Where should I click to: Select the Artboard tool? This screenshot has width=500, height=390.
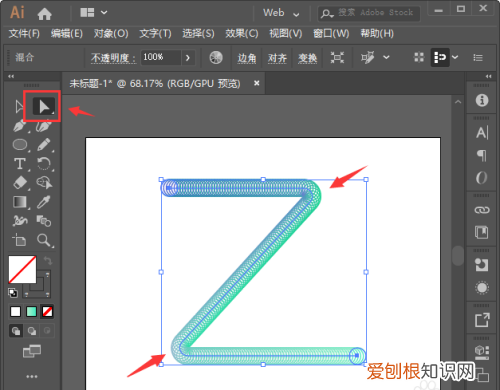[x=19, y=240]
